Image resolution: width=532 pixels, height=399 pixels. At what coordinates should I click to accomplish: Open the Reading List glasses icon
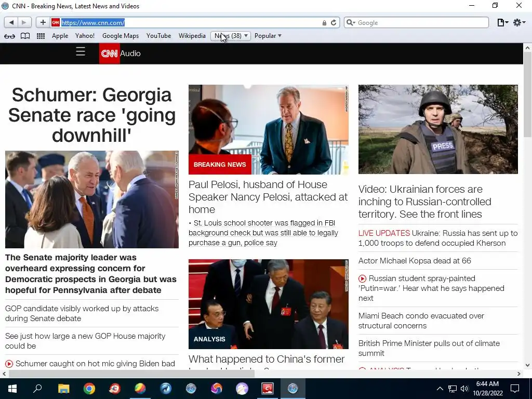[x=9, y=36]
